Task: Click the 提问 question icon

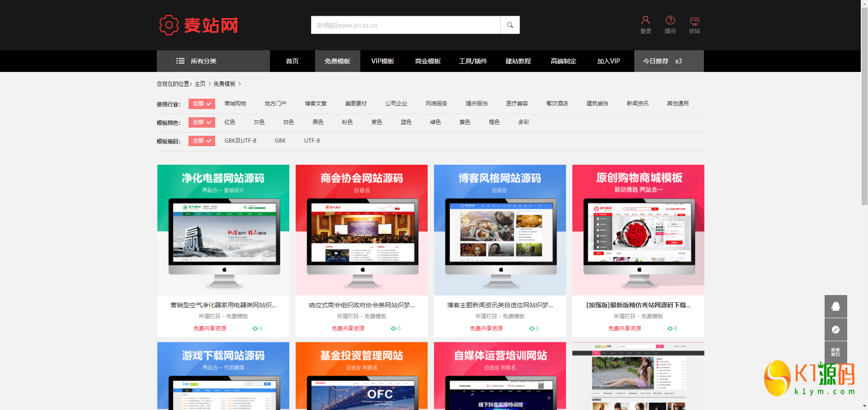Action: coord(670,25)
